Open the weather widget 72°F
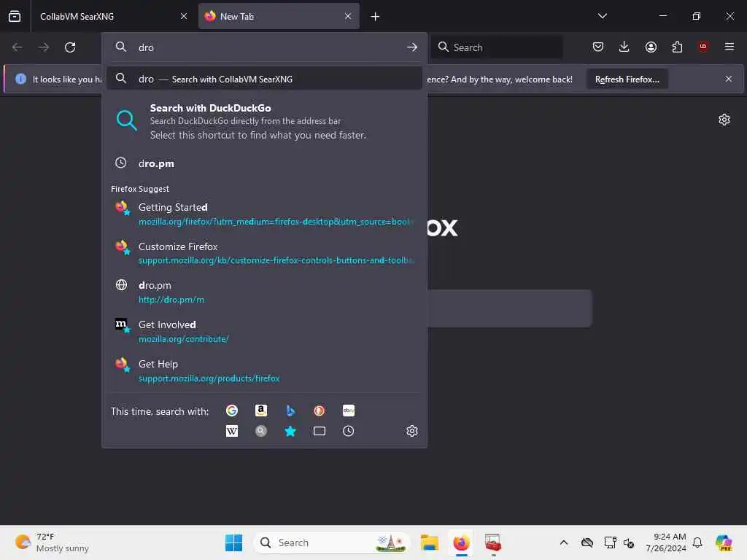747x560 pixels. [52, 542]
